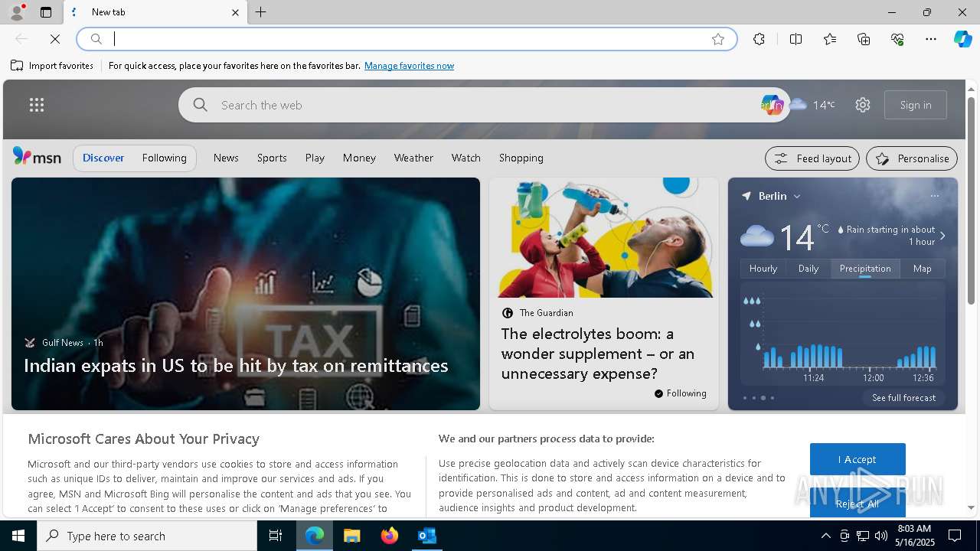Open the Shopping section
Image resolution: width=980 pixels, height=551 pixels.
point(521,158)
